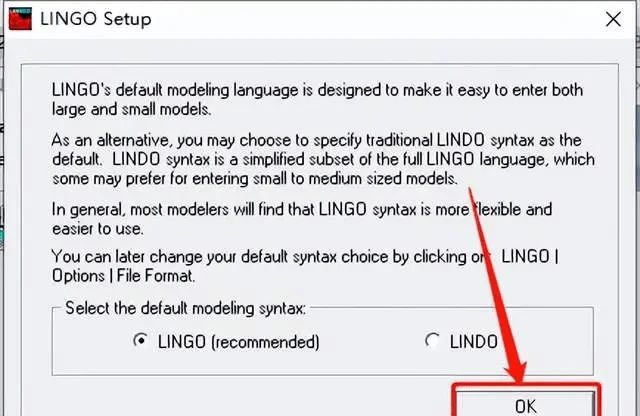Confirm the setup with the OK button
640x416 pixels.
point(525,404)
